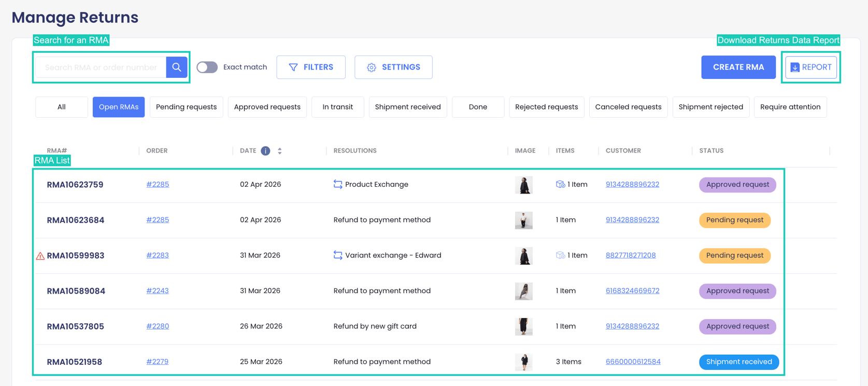Show Canceled requests tab
The image size is (868, 386).
click(629, 107)
